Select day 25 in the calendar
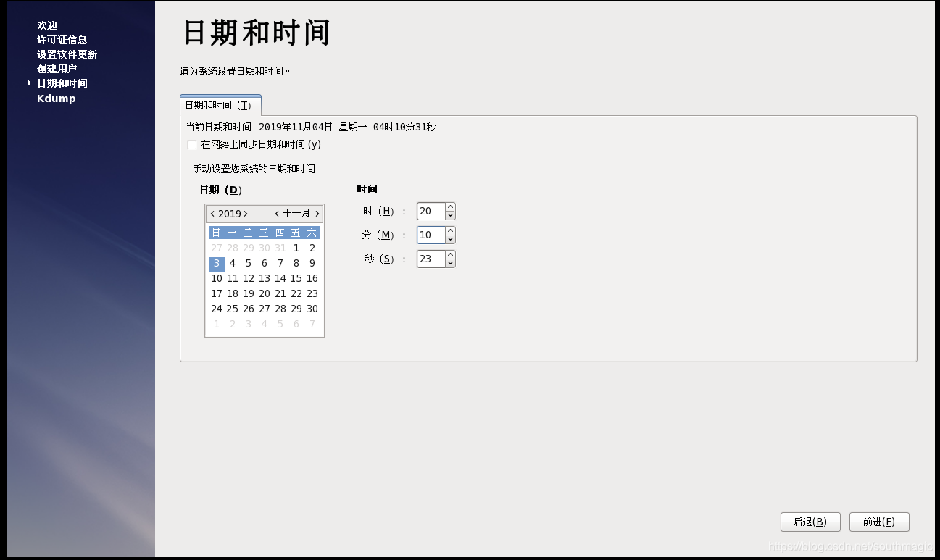Image resolution: width=940 pixels, height=560 pixels. (x=233, y=309)
